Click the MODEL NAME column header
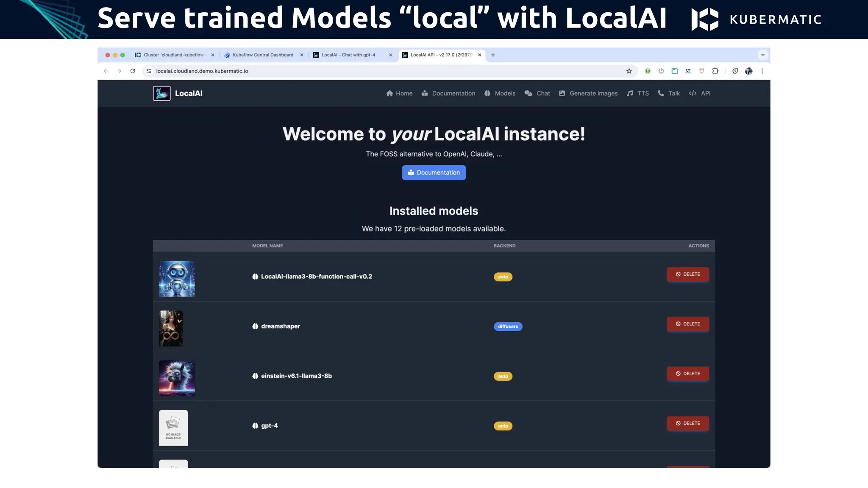The image size is (868, 488). tap(267, 246)
